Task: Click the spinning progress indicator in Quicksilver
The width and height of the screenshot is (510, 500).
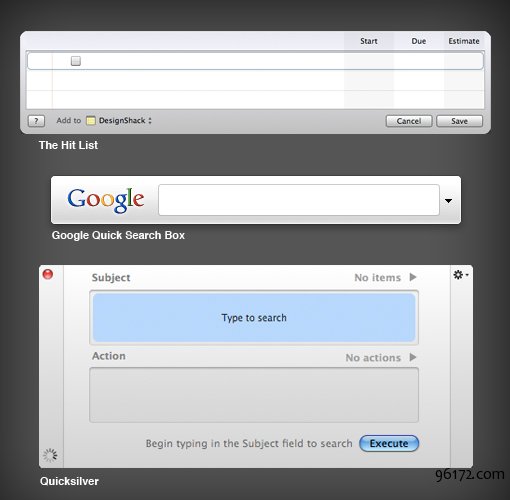Action: 50,455
